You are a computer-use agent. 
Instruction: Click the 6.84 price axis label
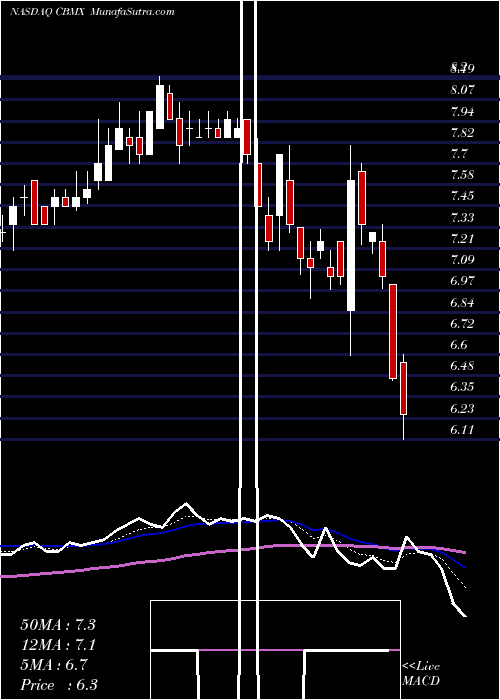coord(462,303)
